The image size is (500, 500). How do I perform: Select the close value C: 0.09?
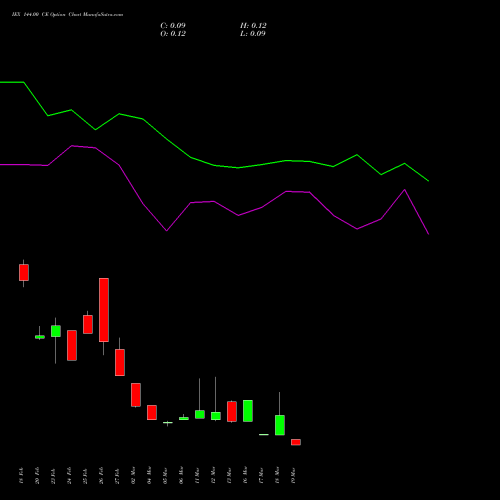(x=173, y=26)
